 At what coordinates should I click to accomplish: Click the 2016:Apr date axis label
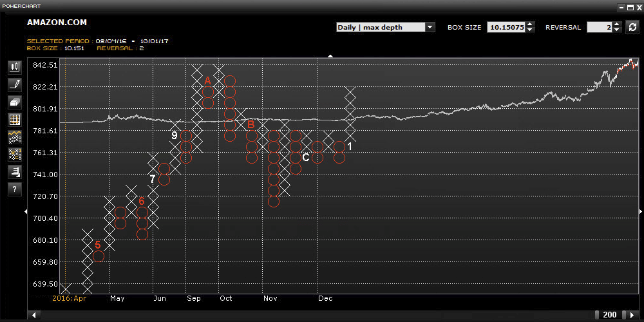pos(70,298)
